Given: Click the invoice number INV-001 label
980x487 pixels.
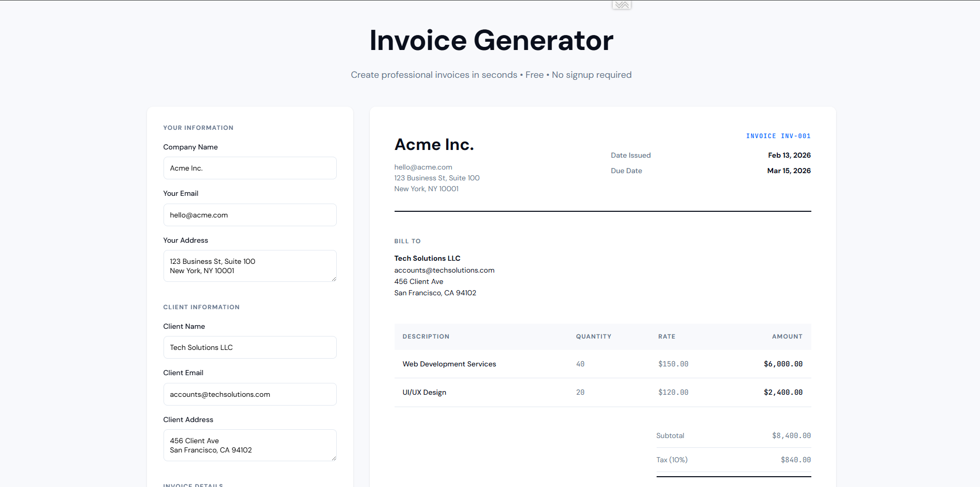Looking at the screenshot, I should click(778, 136).
